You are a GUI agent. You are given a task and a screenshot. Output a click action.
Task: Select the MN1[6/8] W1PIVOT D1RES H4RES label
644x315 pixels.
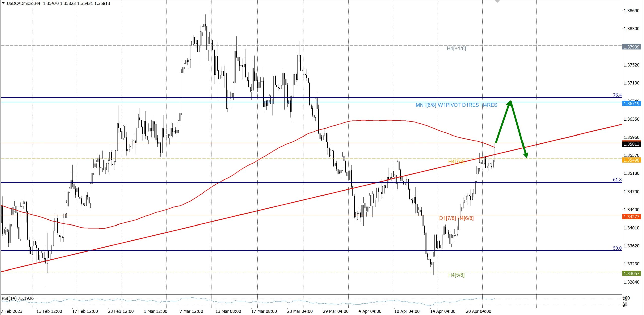456,105
